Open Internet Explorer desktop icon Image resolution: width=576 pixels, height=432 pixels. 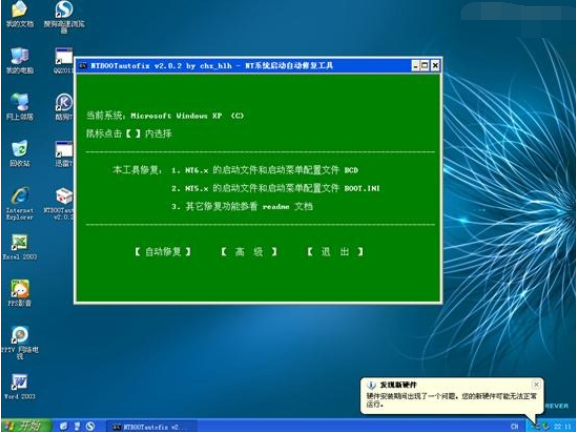[20, 203]
